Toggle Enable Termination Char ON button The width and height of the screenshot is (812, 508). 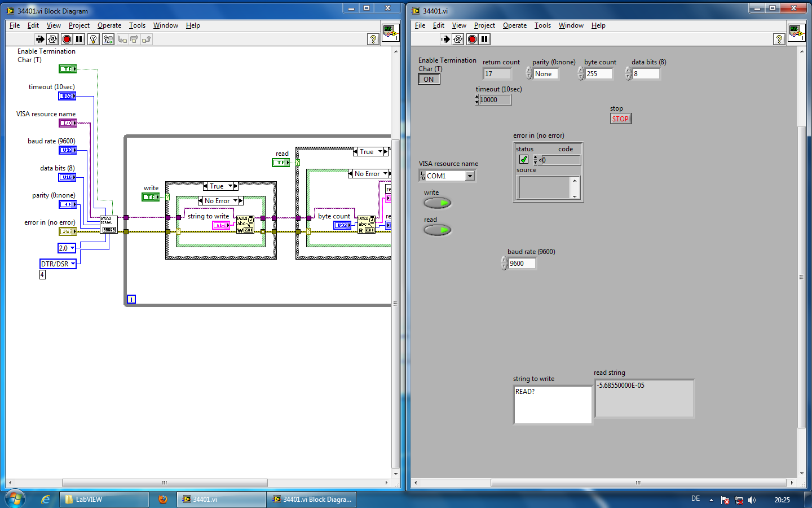[x=429, y=80]
